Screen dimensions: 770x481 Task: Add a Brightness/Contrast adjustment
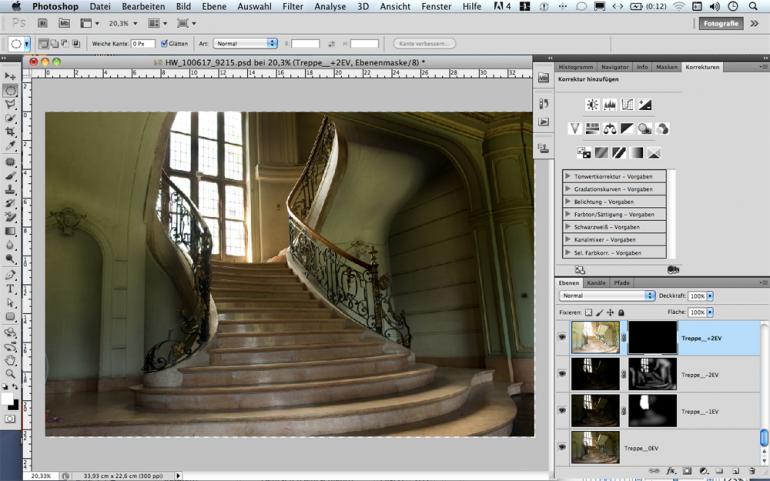(x=592, y=105)
